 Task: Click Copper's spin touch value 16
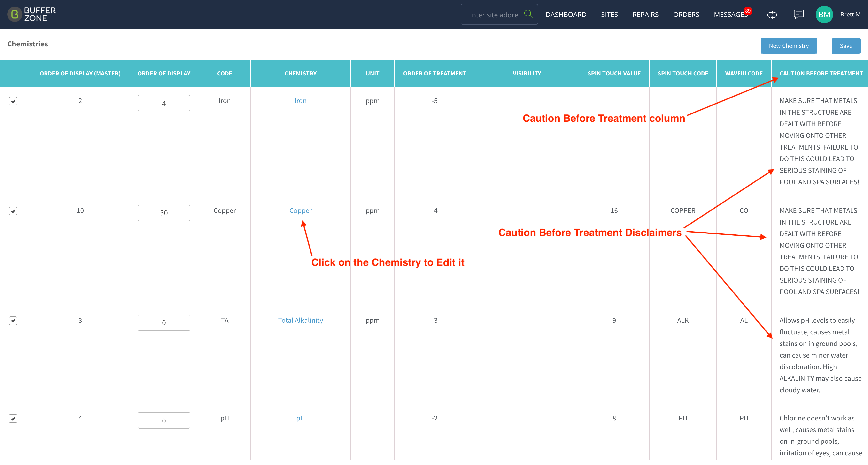614,210
